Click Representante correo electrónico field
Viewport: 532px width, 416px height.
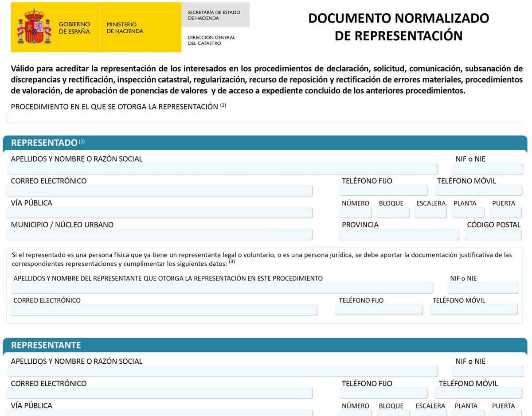click(x=160, y=393)
